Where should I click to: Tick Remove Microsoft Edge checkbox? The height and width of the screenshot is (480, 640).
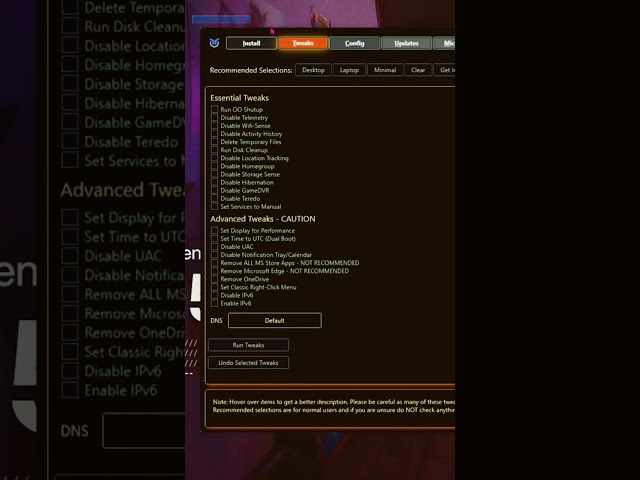[x=214, y=271]
